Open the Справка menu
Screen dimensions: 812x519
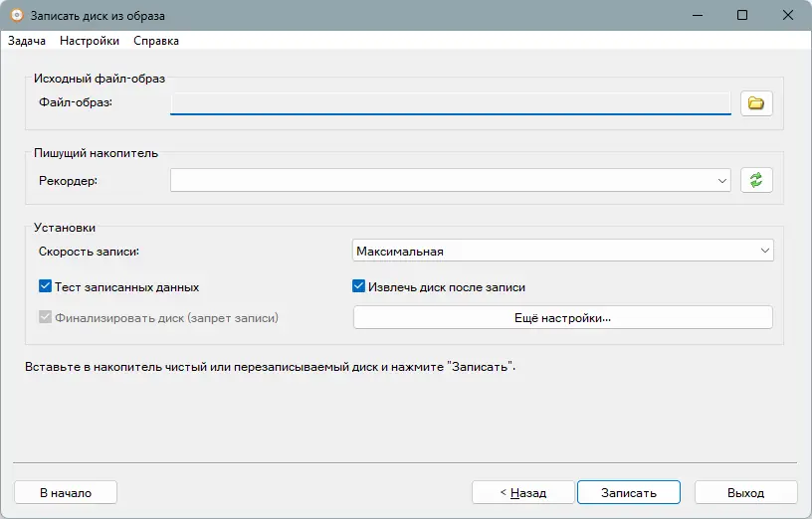tap(156, 41)
